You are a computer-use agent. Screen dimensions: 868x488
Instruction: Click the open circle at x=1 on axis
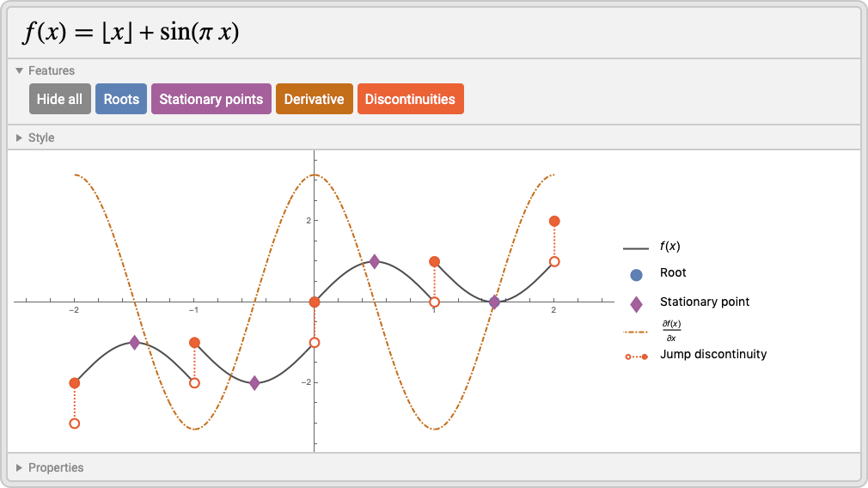tap(435, 302)
